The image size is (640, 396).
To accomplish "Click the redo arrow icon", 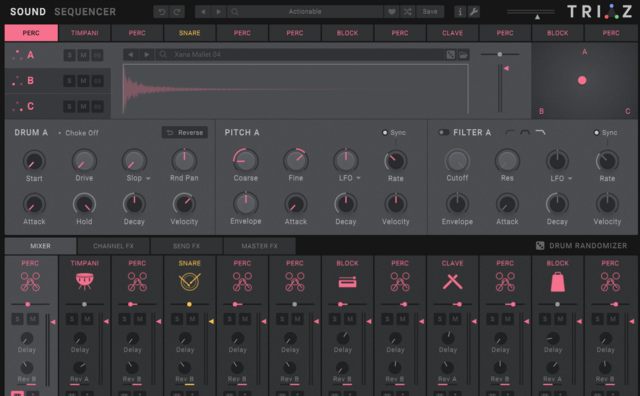I will pyautogui.click(x=177, y=12).
